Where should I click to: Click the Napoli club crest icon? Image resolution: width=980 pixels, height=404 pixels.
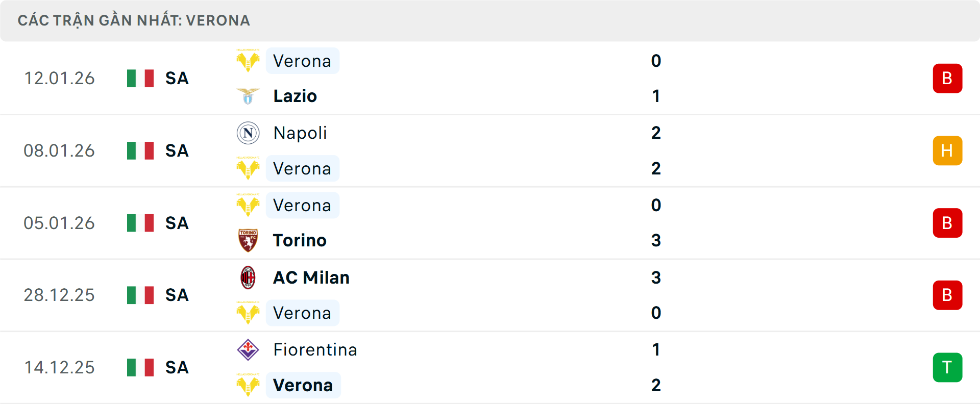248,133
